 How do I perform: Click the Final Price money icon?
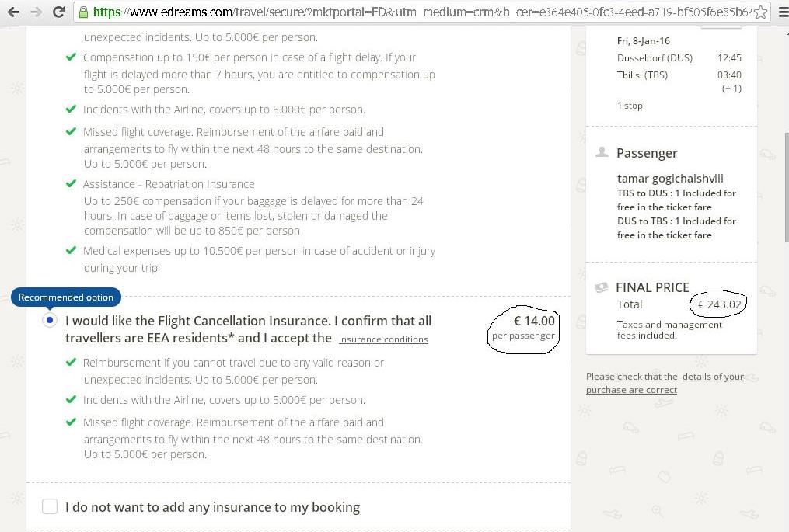tap(601, 287)
